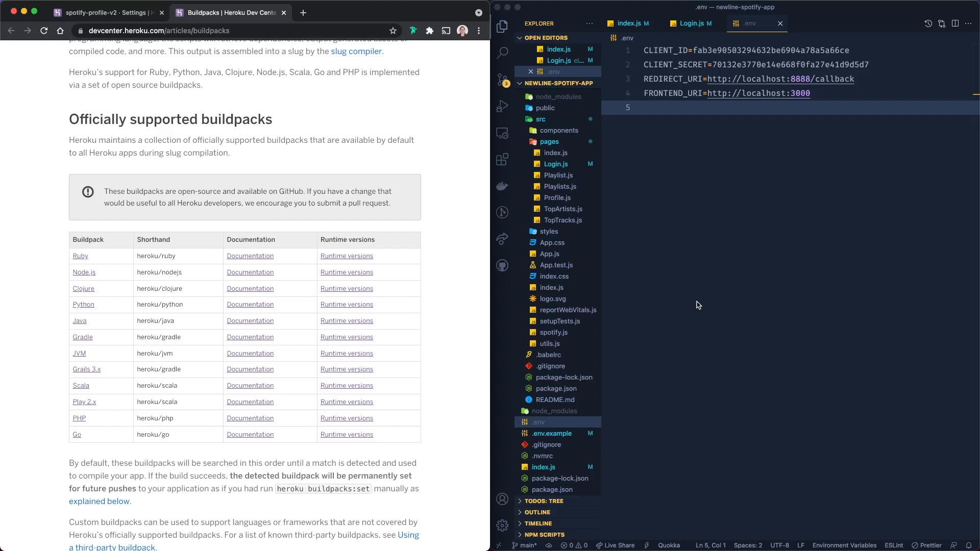The image size is (980, 551).
Task: Close the .env editor tab
Action: (x=780, y=23)
